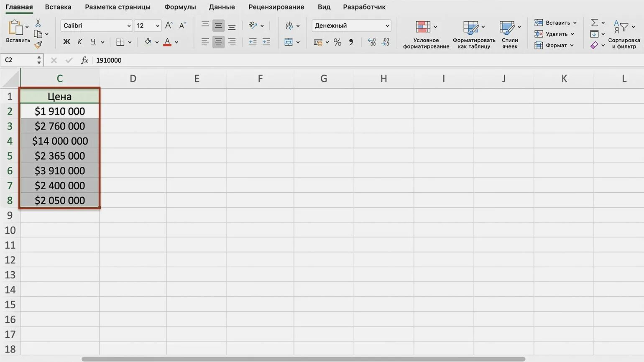Open the Формулы ribbon tab

(x=180, y=7)
